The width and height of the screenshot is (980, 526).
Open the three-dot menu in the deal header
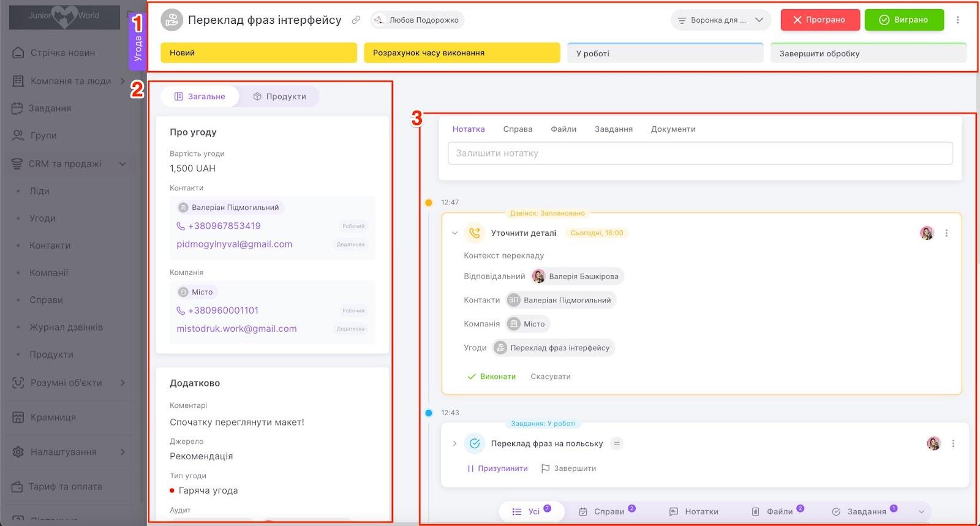point(958,20)
